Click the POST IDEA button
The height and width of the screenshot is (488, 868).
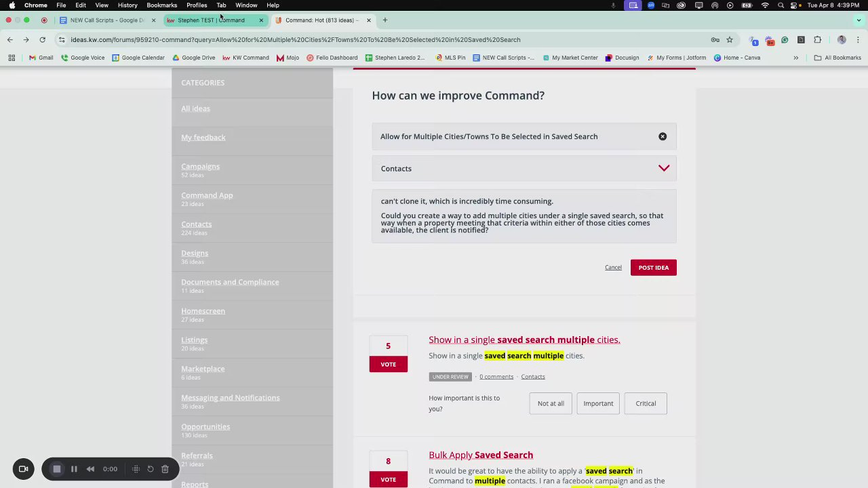point(653,267)
